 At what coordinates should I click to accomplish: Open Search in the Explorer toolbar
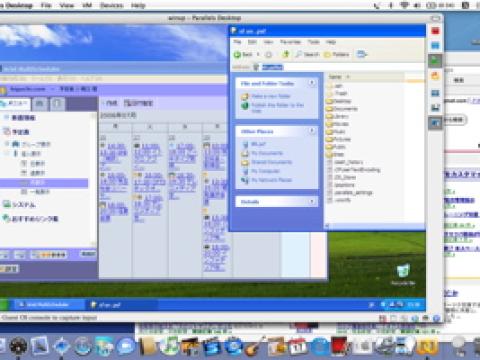click(x=307, y=54)
